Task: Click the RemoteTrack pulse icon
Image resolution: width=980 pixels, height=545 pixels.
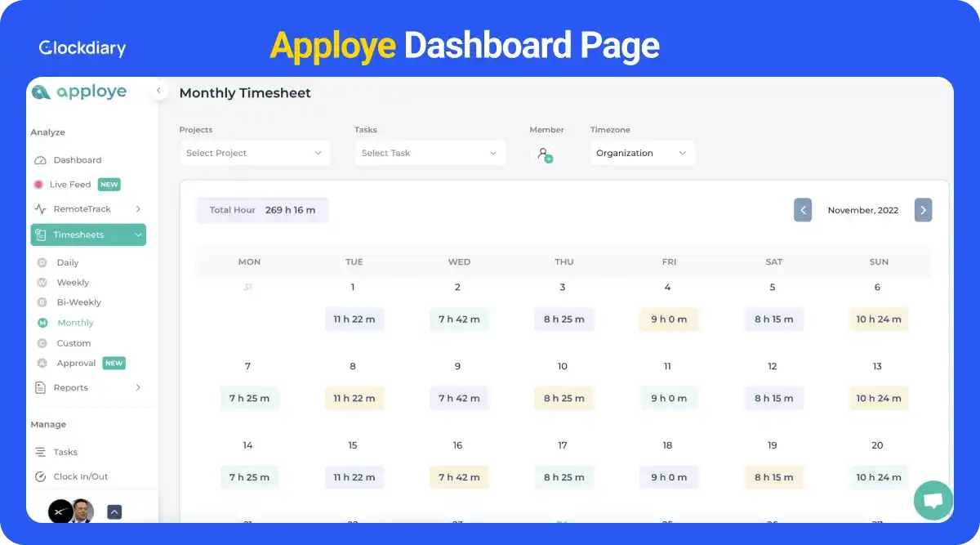Action: [x=41, y=209]
